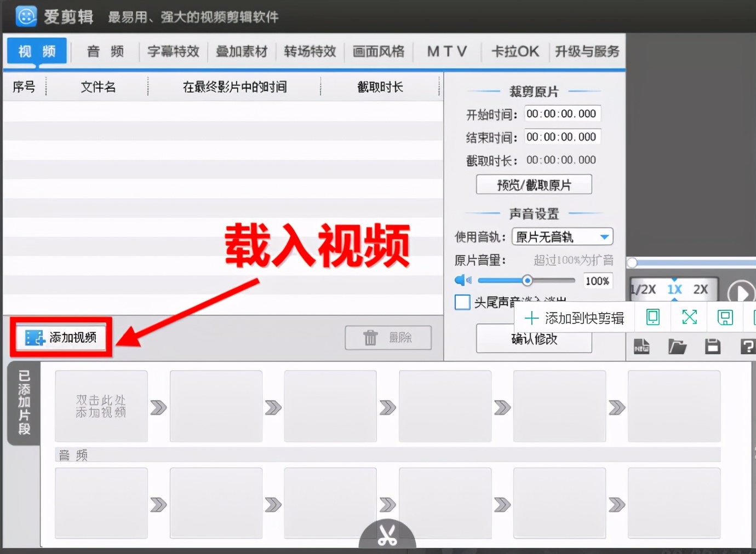
Task: Open the MTV tab
Action: [x=446, y=51]
